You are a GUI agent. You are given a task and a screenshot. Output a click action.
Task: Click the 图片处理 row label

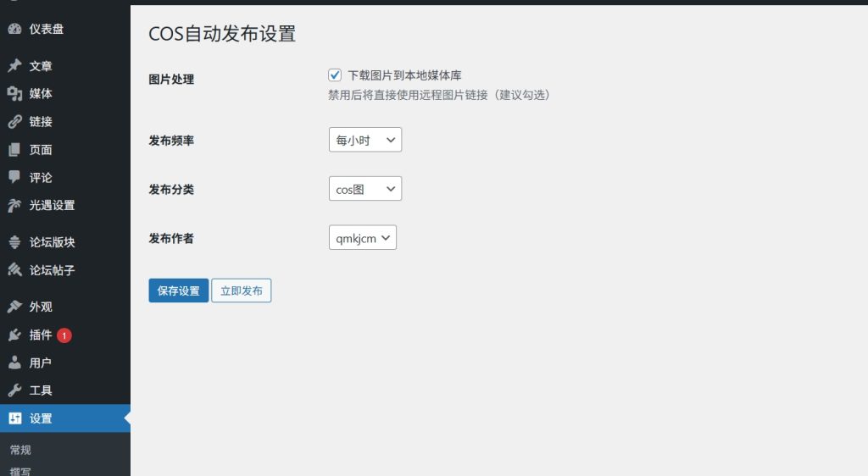171,79
